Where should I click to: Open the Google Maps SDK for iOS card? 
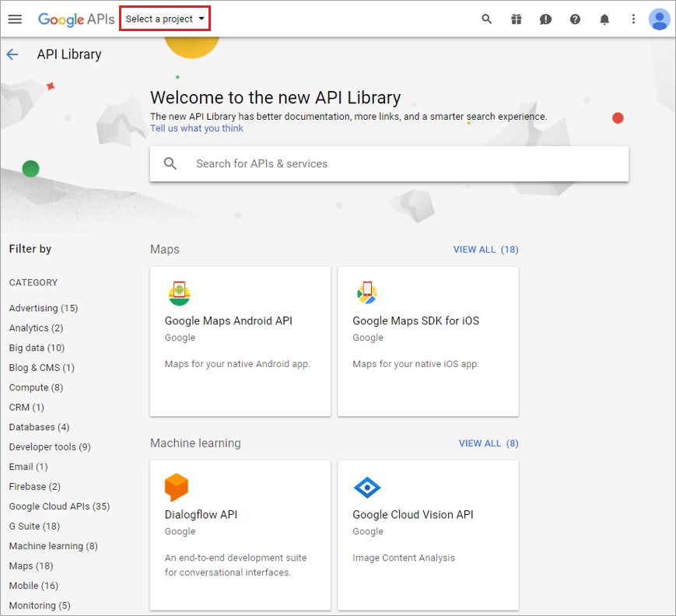click(428, 341)
